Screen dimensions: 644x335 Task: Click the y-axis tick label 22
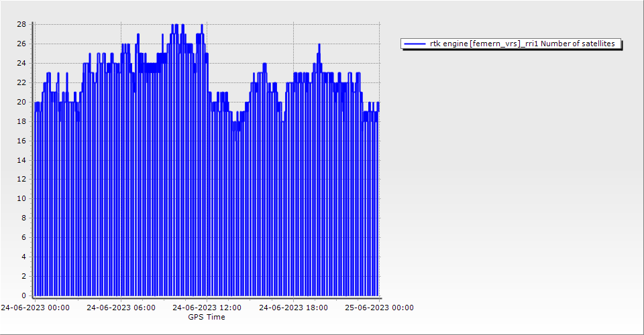point(21,82)
